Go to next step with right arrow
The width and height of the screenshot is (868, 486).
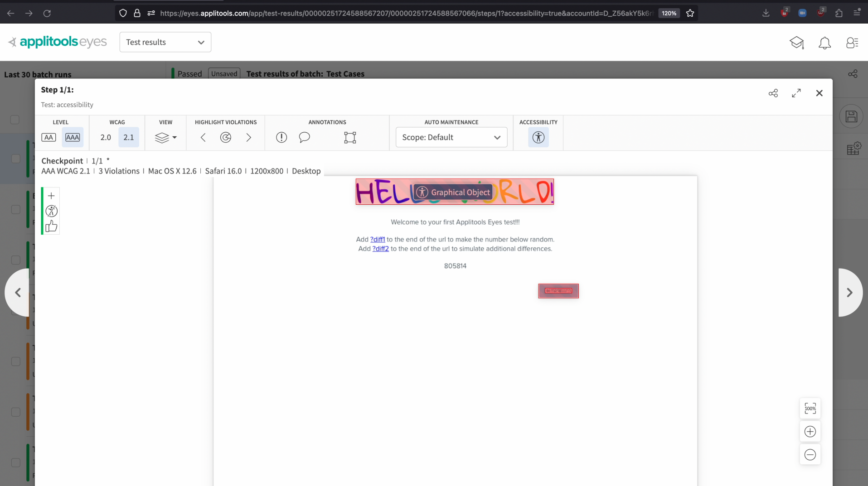850,293
